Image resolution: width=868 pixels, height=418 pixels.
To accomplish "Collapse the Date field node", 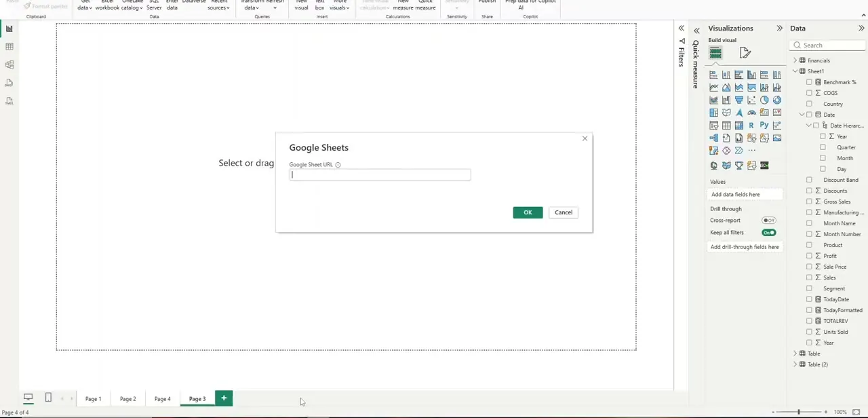I will pos(802,115).
